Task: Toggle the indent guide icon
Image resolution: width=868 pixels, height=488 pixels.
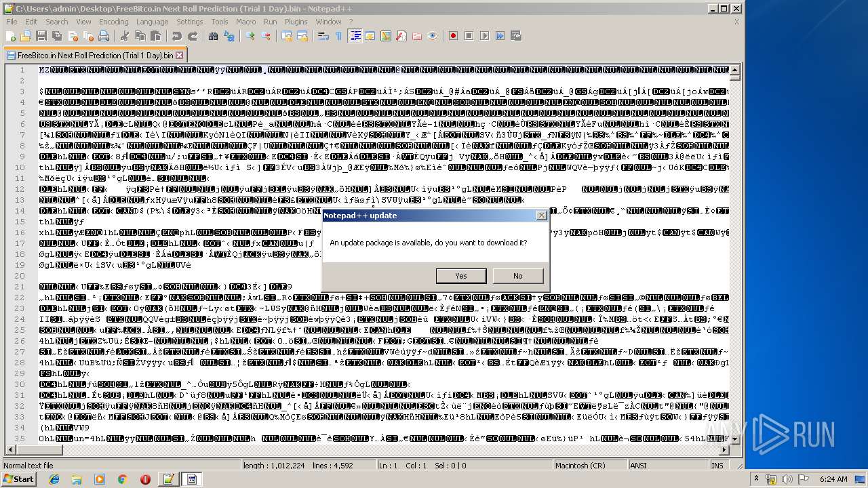Action: coord(355,36)
